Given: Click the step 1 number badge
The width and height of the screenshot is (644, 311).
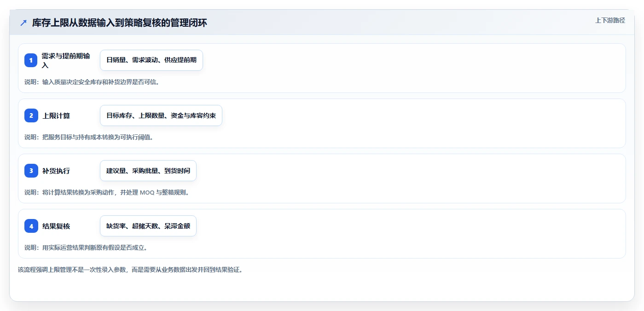Looking at the screenshot, I should pos(31,60).
